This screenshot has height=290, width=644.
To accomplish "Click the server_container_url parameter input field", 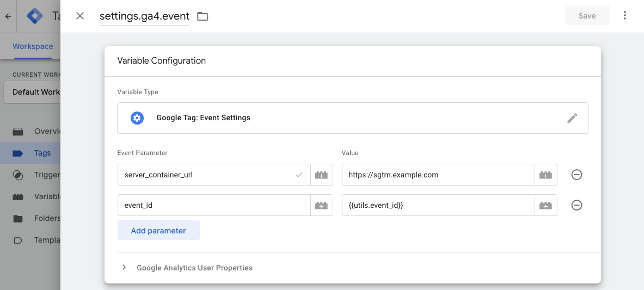I will pos(207,175).
